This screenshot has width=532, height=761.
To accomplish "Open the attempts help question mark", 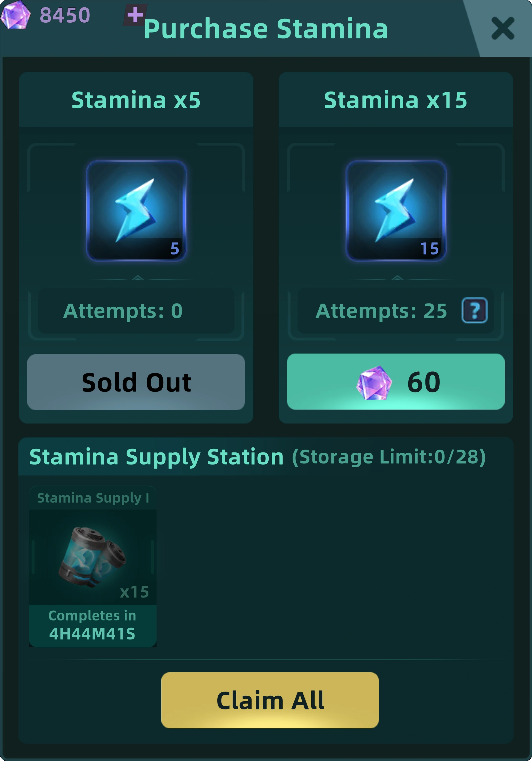I will (x=474, y=311).
